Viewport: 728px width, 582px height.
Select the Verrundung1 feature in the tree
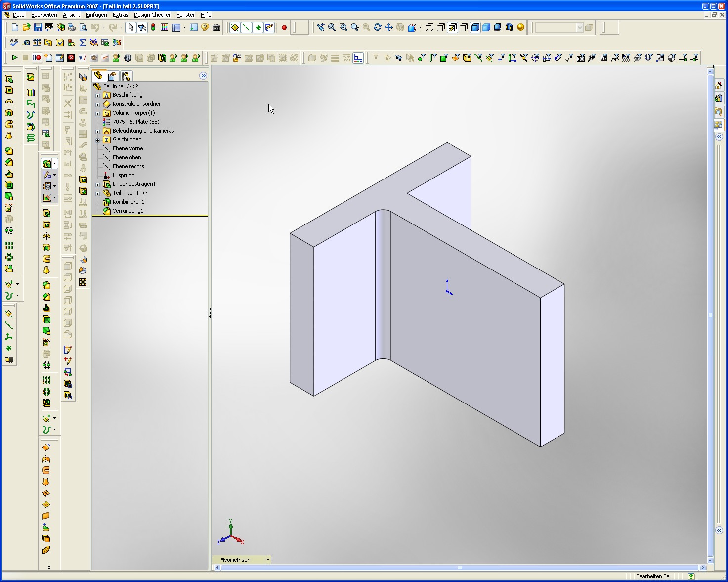128,211
